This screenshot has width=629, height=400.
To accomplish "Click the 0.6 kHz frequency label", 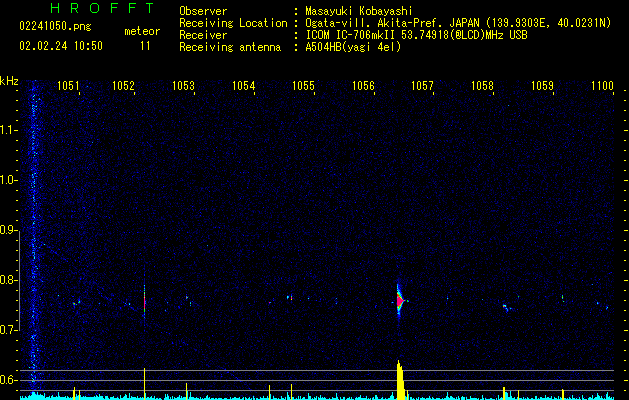I will (9, 380).
